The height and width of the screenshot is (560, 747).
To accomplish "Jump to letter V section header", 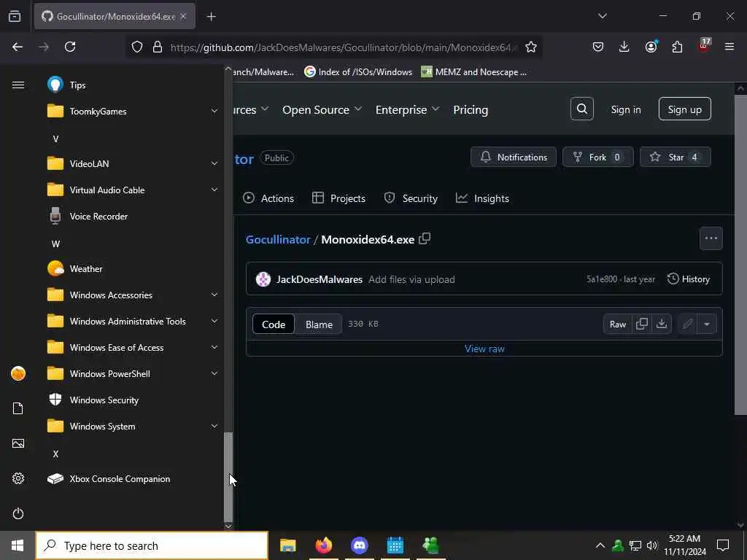I will (55, 139).
